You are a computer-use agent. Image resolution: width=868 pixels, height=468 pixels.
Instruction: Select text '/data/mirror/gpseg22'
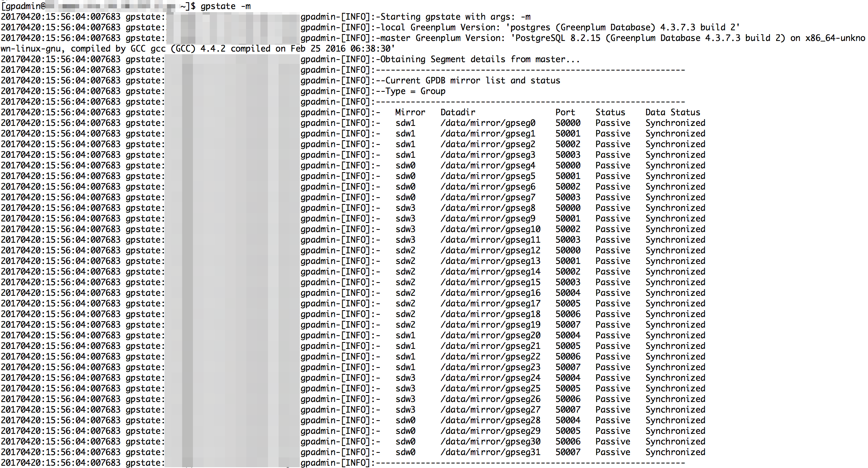click(490, 356)
